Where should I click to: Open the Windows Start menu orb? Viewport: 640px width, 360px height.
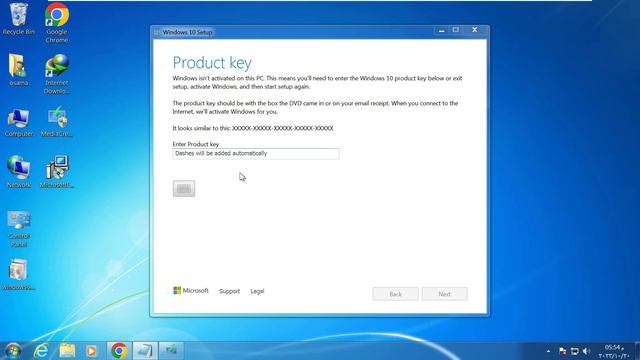click(13, 351)
